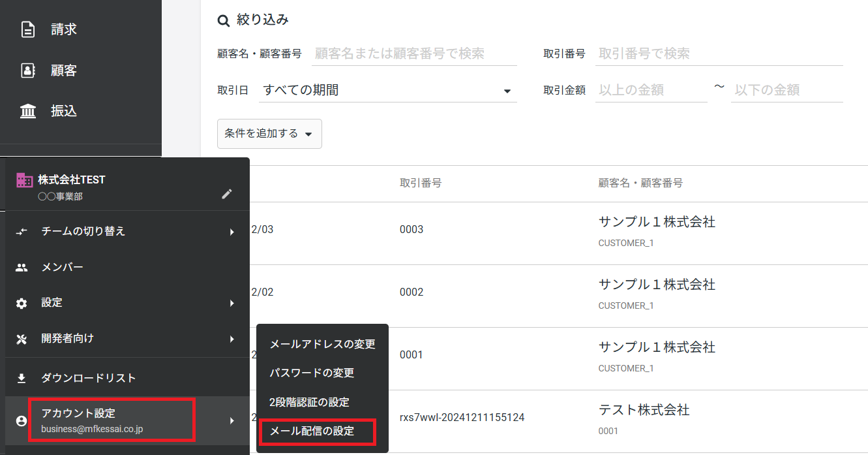Open the 条件を追加する dropdown
The height and width of the screenshot is (455, 868).
tap(269, 134)
